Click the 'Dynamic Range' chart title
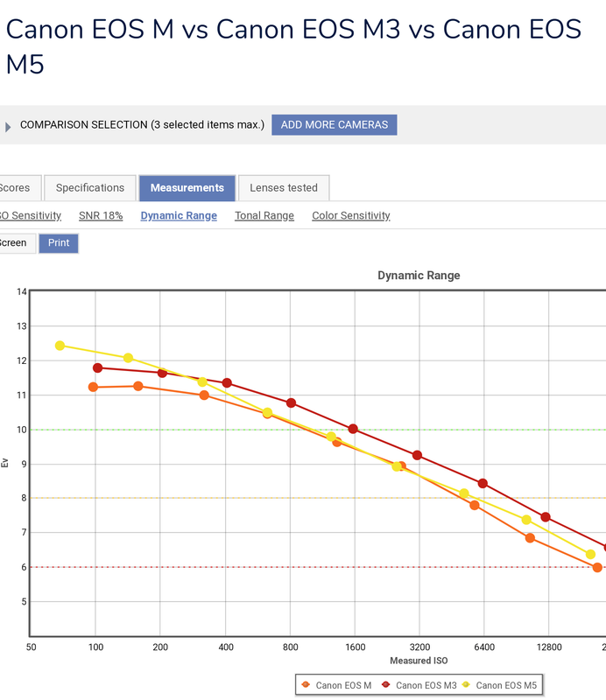Screen dimensions: 606x700 419,276
